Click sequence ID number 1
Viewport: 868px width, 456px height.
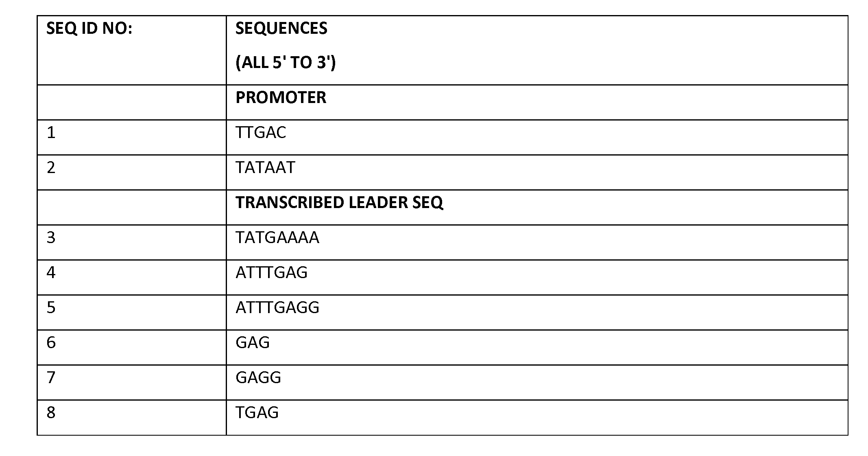(x=51, y=133)
